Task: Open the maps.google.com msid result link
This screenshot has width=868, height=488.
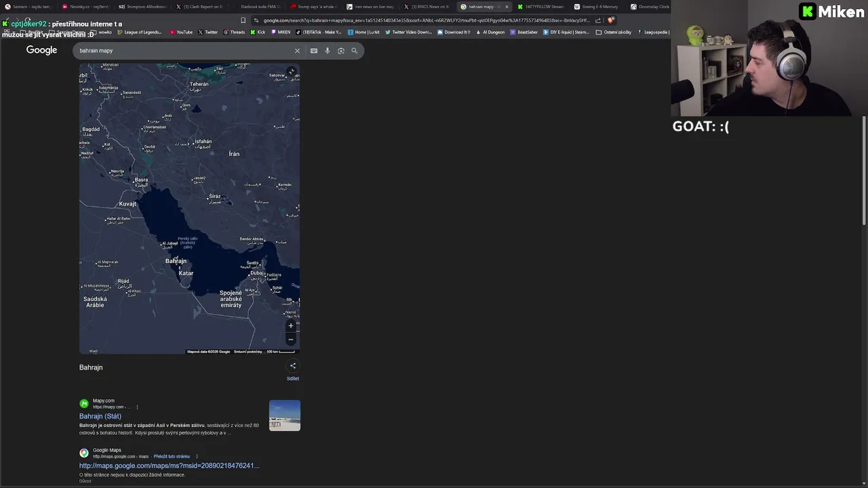Action: coord(170,466)
